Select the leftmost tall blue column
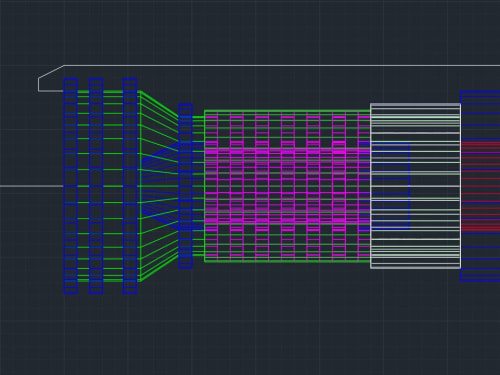Viewport: 500px width, 375px height. 71,186
